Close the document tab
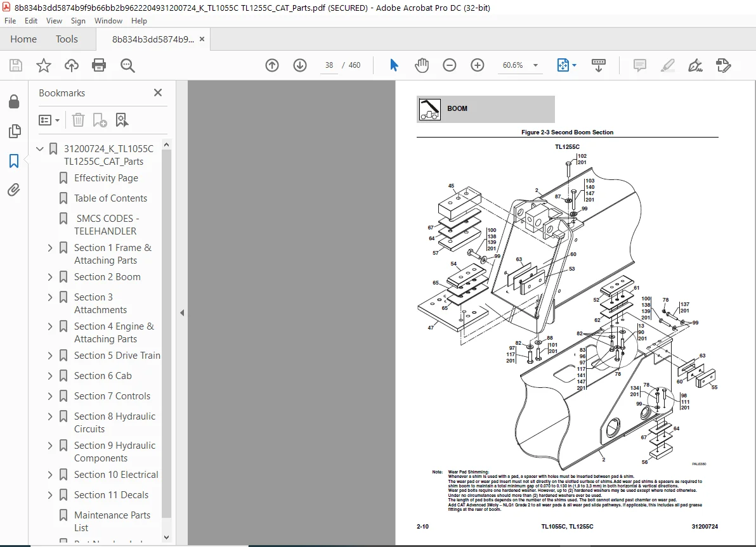The height and width of the screenshot is (547, 756). [x=202, y=39]
